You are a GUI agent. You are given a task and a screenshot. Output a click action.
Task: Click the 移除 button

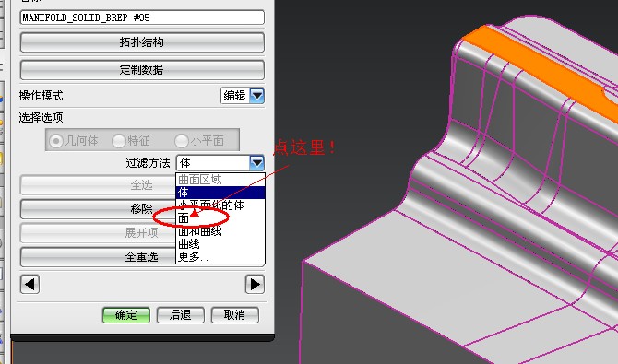(98, 209)
